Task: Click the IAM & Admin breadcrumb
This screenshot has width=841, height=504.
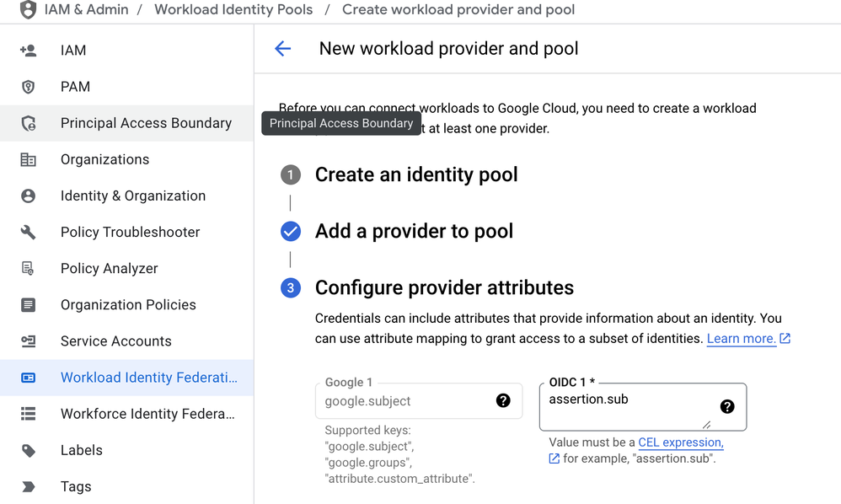Action: 86,9
